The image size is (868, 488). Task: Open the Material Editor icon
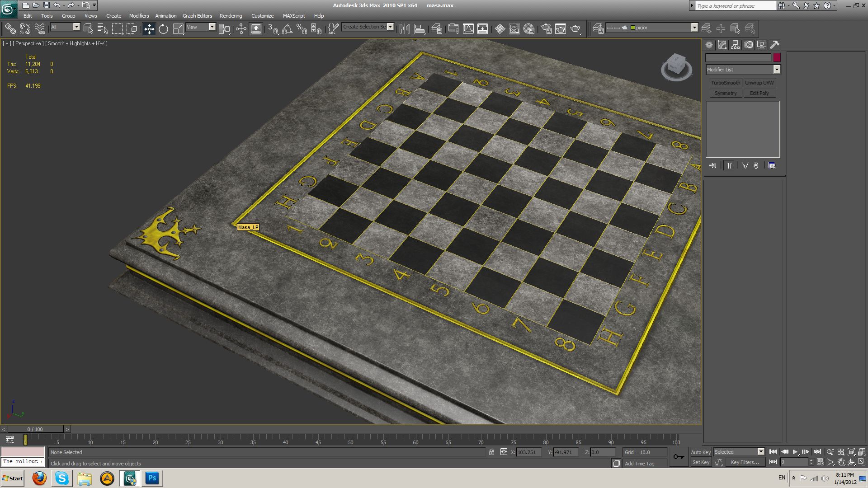(529, 29)
